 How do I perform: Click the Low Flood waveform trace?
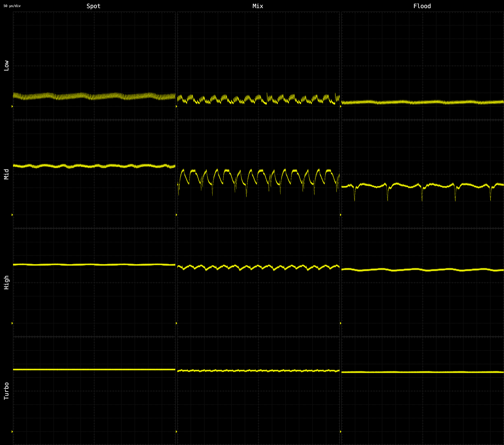(422, 102)
